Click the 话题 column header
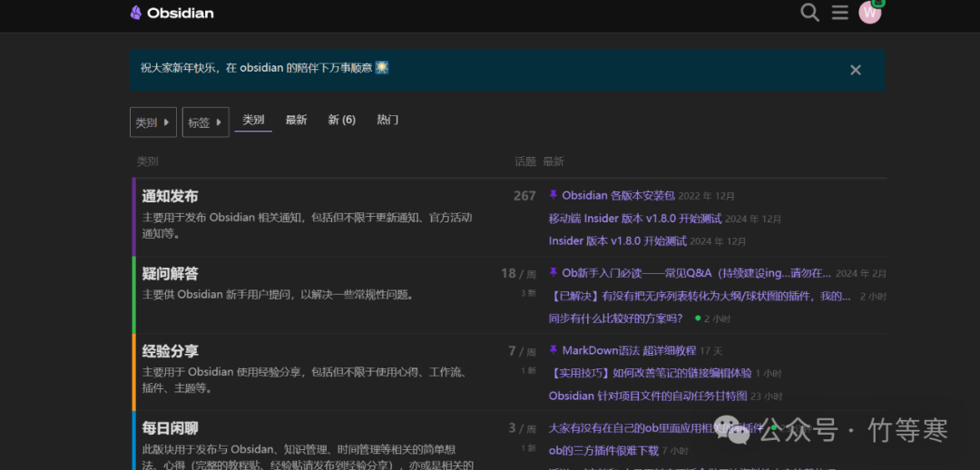Viewport: 980px width, 470px height. [525, 162]
